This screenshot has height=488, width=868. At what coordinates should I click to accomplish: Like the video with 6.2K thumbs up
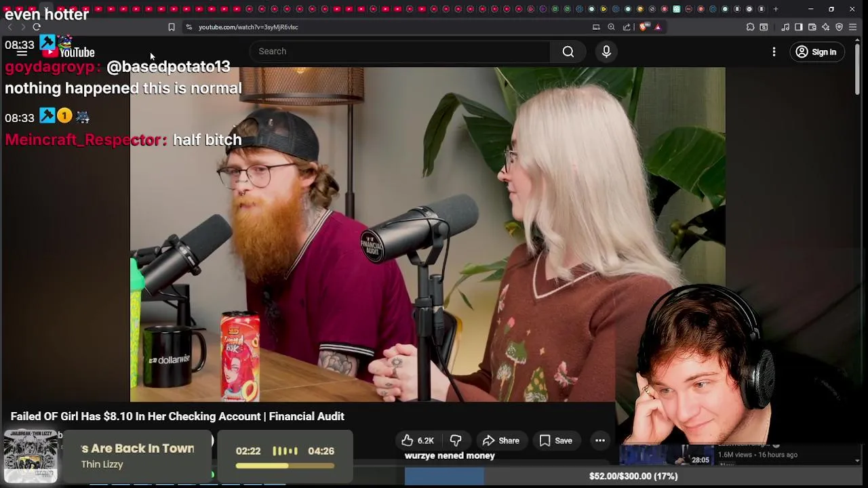pos(418,441)
